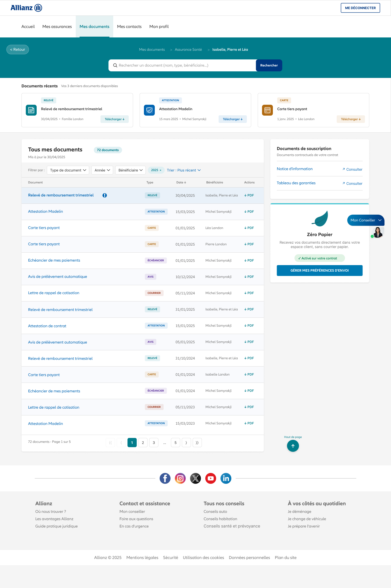Remove the 2025 filter chip
This screenshot has height=588, width=391.
coord(160,170)
